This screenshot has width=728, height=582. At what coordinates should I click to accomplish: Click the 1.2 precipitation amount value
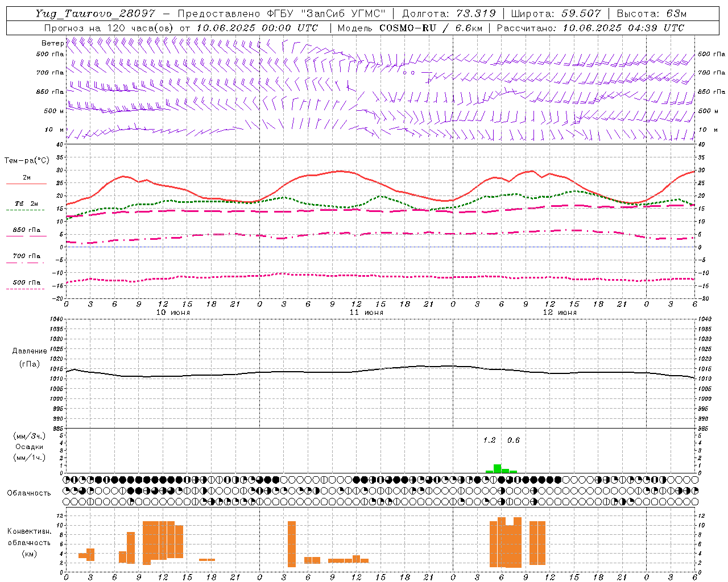pyautogui.click(x=489, y=440)
